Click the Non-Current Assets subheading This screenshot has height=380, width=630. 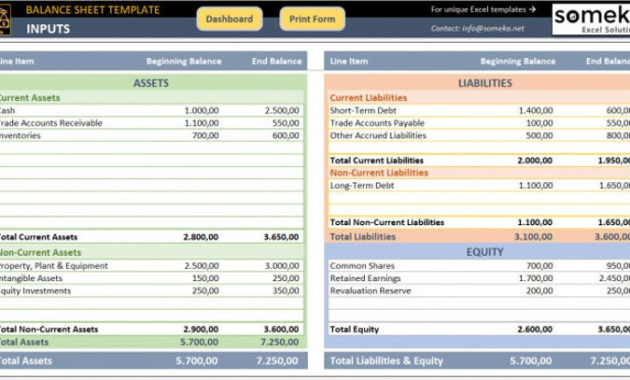[x=40, y=253]
